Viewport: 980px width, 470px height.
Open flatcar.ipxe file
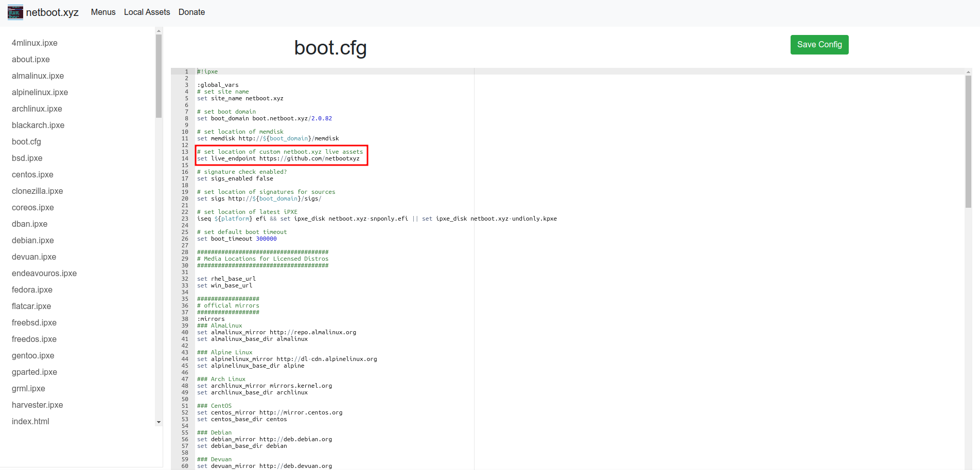tap(31, 306)
